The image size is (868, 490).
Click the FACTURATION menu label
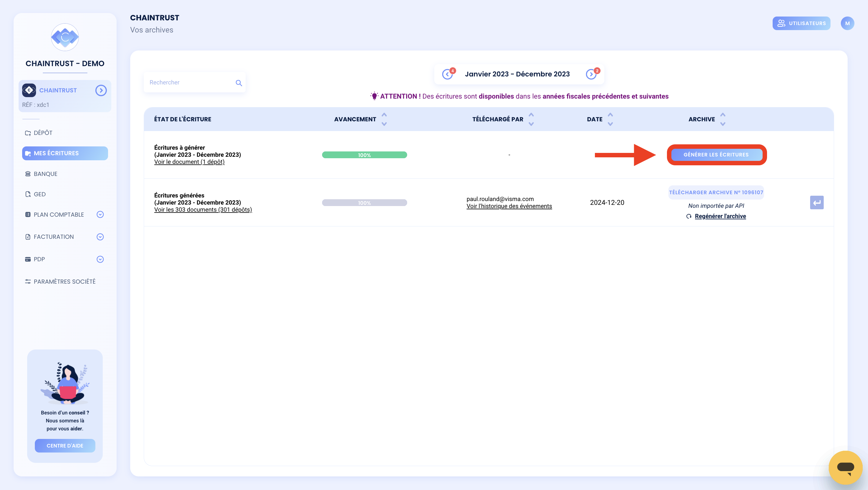pyautogui.click(x=53, y=237)
